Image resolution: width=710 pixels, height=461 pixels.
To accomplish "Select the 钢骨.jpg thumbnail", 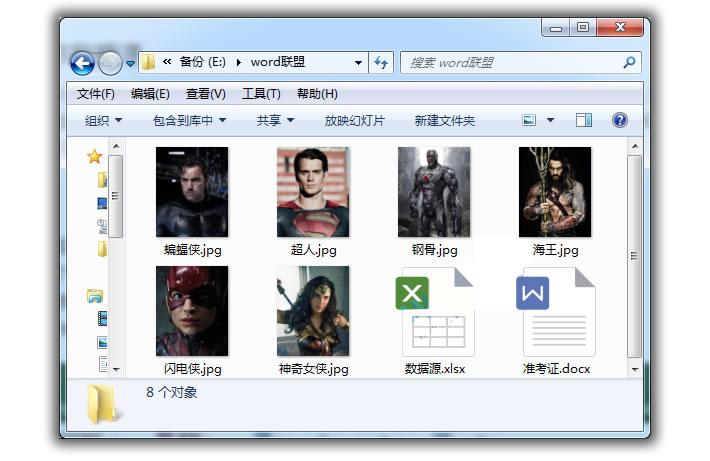I will (x=434, y=192).
